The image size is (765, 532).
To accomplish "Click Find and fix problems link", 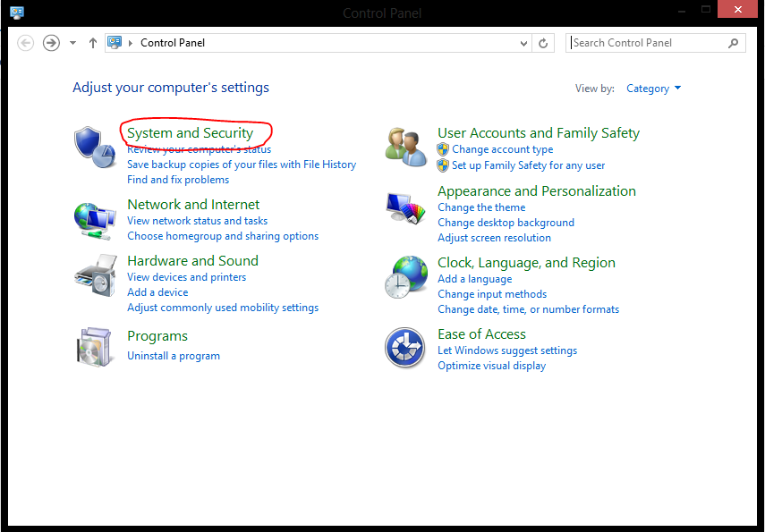I will pyautogui.click(x=178, y=180).
